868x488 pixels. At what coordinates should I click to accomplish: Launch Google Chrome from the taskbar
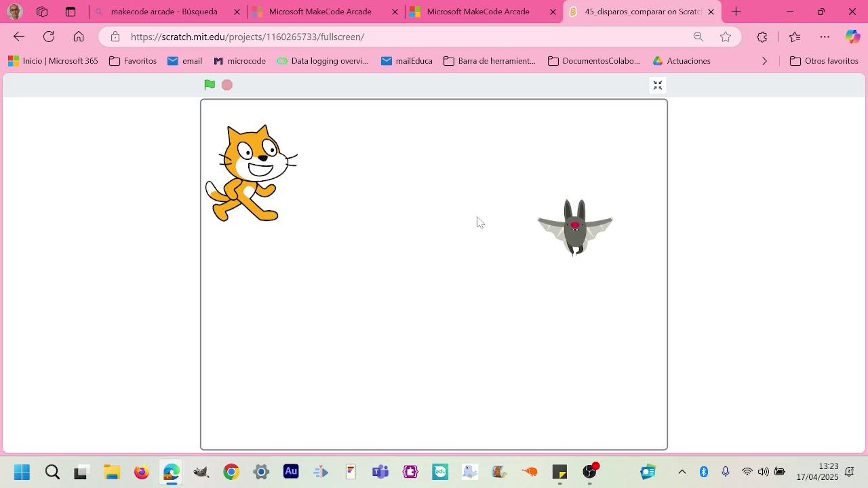tap(231, 472)
